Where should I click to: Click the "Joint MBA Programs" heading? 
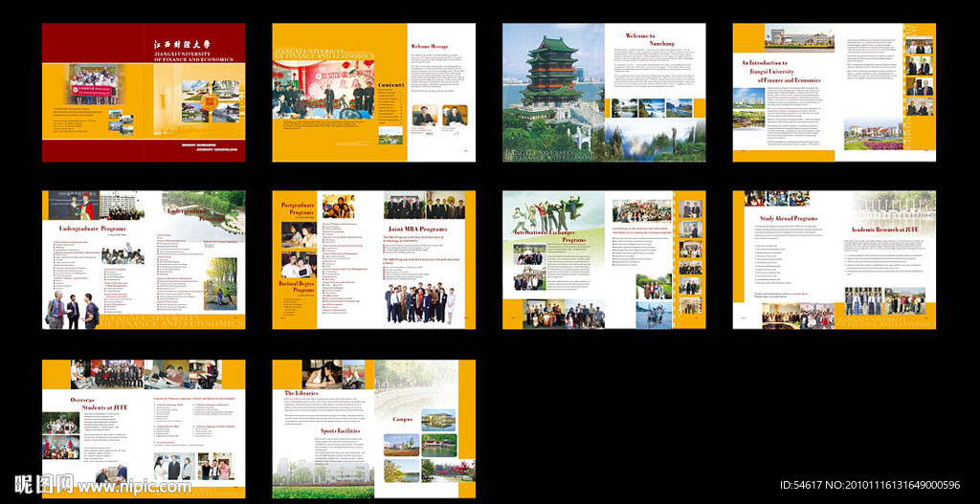point(417,230)
